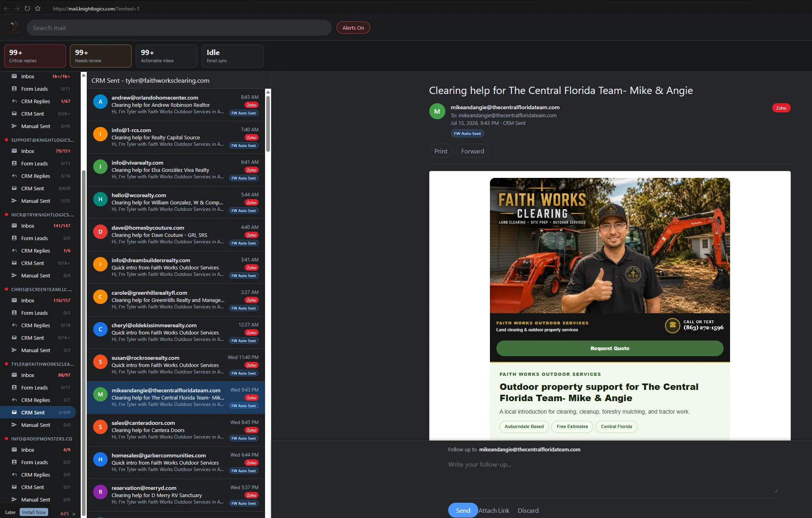
Task: Click the Form Leads icon with count 0/13
Action: click(14, 163)
